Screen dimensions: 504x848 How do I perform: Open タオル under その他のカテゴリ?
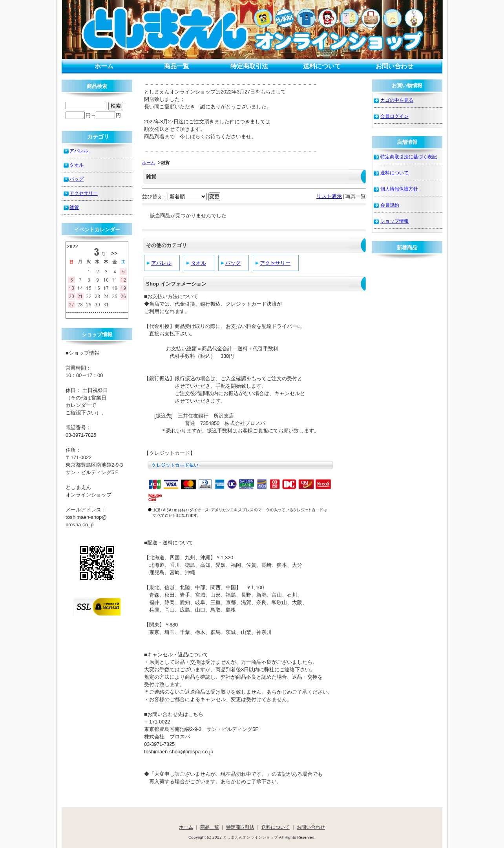coord(198,263)
